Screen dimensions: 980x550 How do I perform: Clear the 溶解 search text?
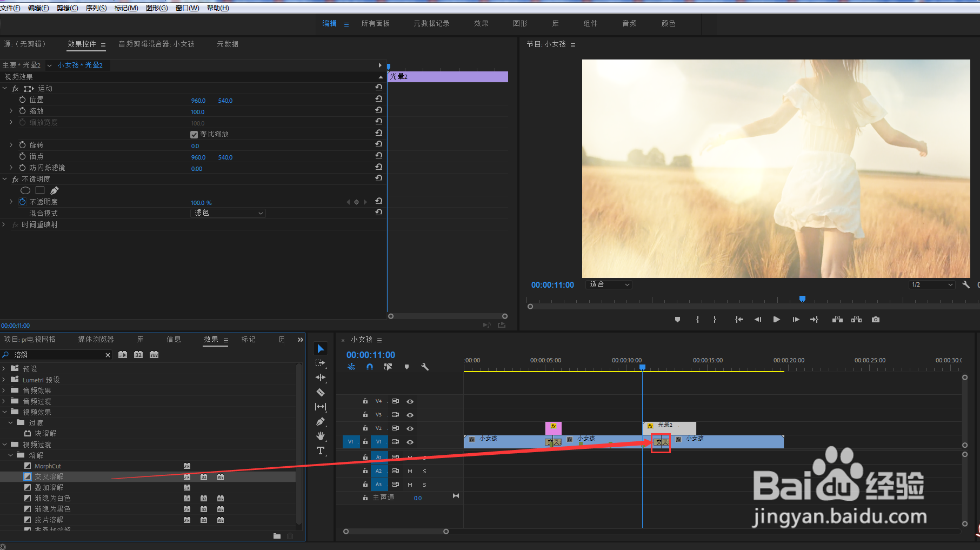(108, 355)
